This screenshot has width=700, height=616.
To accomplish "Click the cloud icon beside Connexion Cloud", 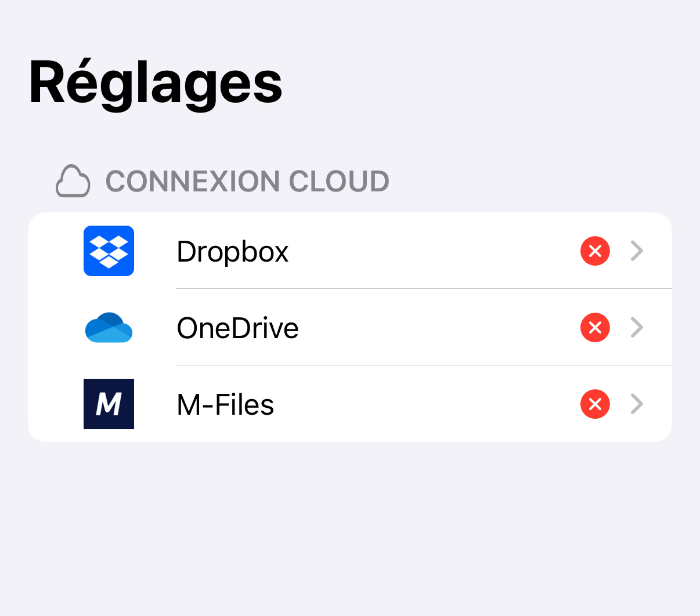I will pyautogui.click(x=73, y=182).
